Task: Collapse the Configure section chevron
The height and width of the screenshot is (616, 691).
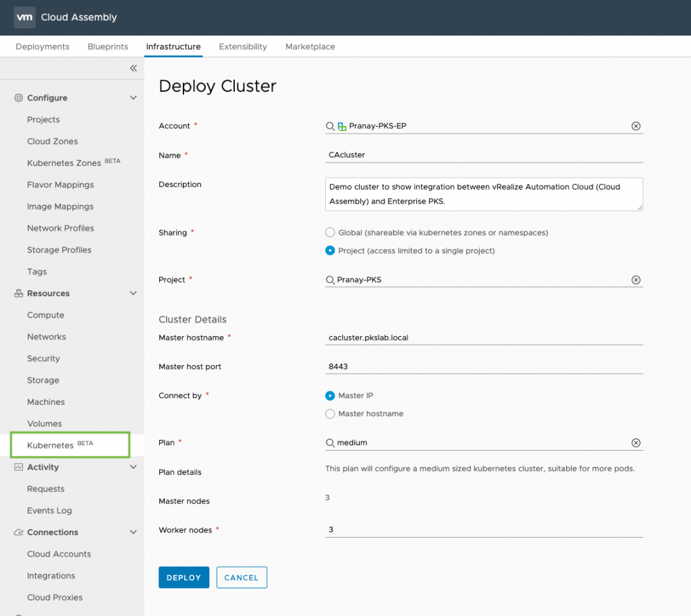Action: (x=134, y=98)
